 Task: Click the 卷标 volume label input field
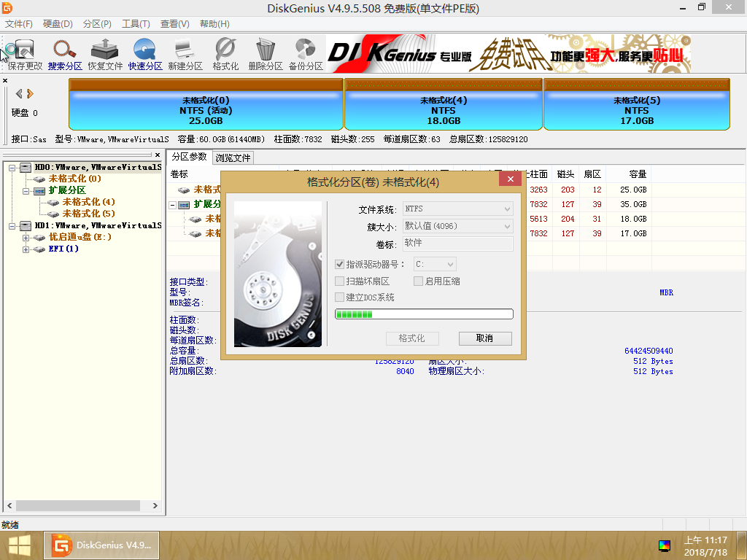pyautogui.click(x=458, y=244)
